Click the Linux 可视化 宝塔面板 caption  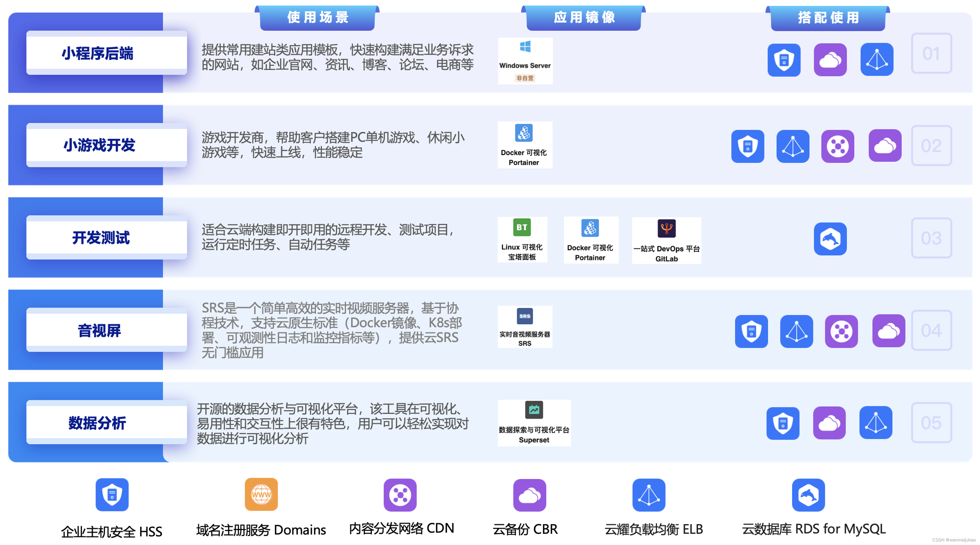point(522,252)
